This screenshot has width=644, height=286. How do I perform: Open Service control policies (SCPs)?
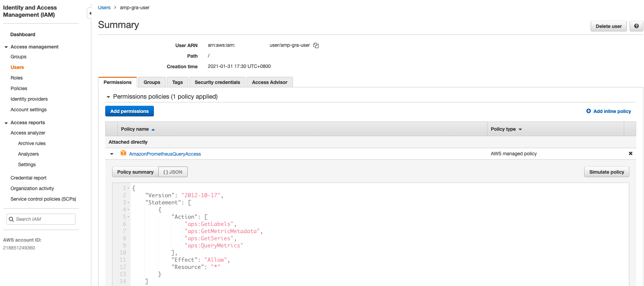pos(43,199)
